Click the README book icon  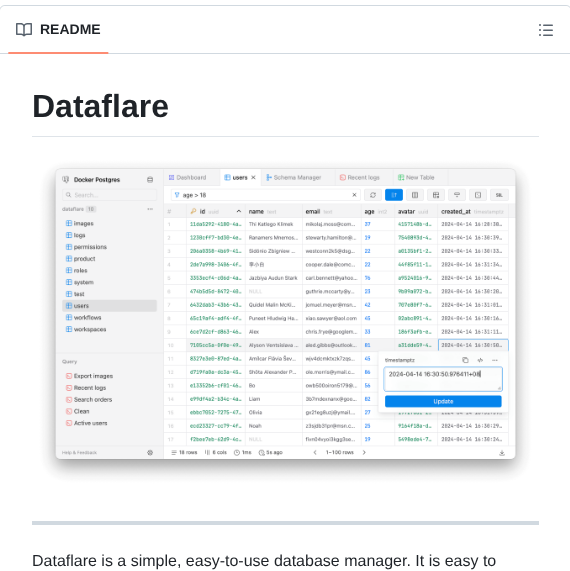pyautogui.click(x=24, y=29)
